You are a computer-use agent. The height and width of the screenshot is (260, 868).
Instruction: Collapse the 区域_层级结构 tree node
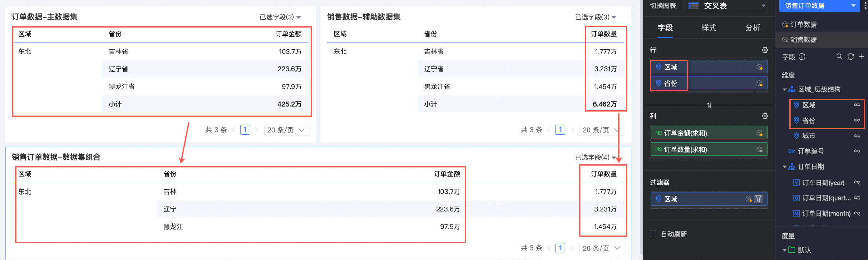pyautogui.click(x=785, y=89)
